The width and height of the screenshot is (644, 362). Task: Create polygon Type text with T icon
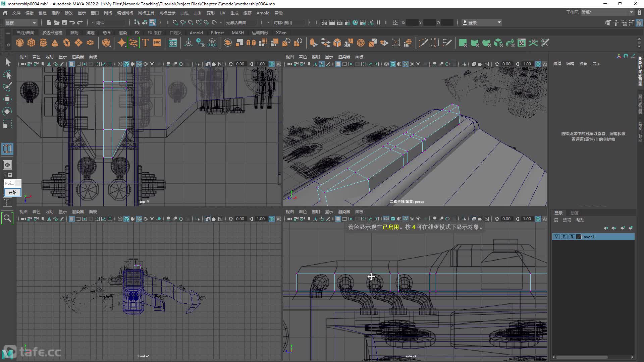tap(145, 43)
